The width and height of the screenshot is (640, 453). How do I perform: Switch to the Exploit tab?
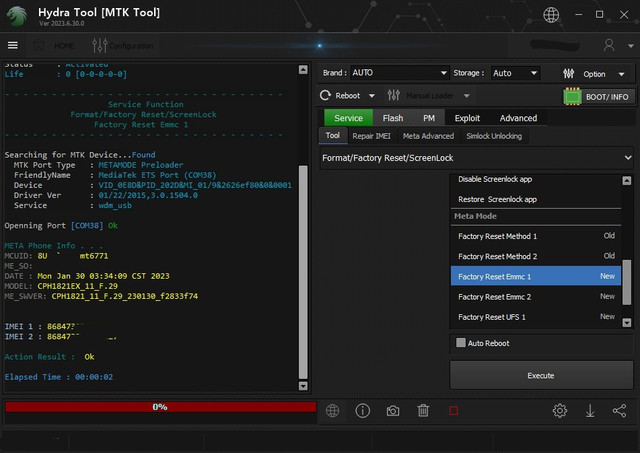467,118
